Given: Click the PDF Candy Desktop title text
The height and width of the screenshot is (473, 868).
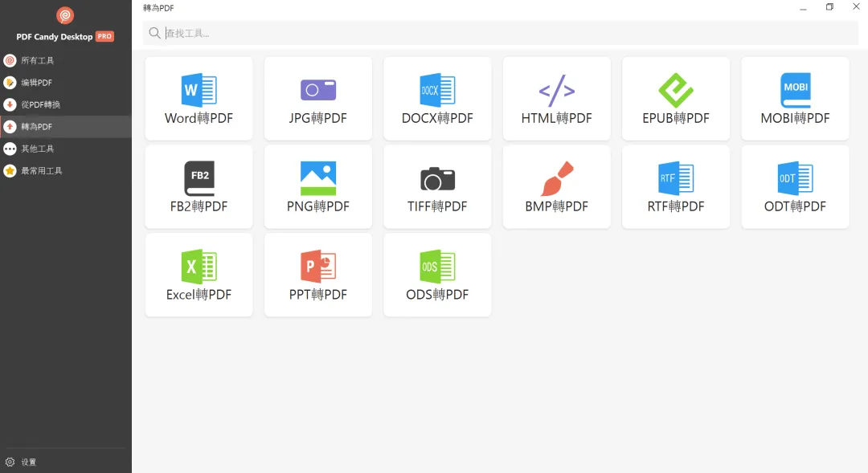Looking at the screenshot, I should (x=55, y=36).
